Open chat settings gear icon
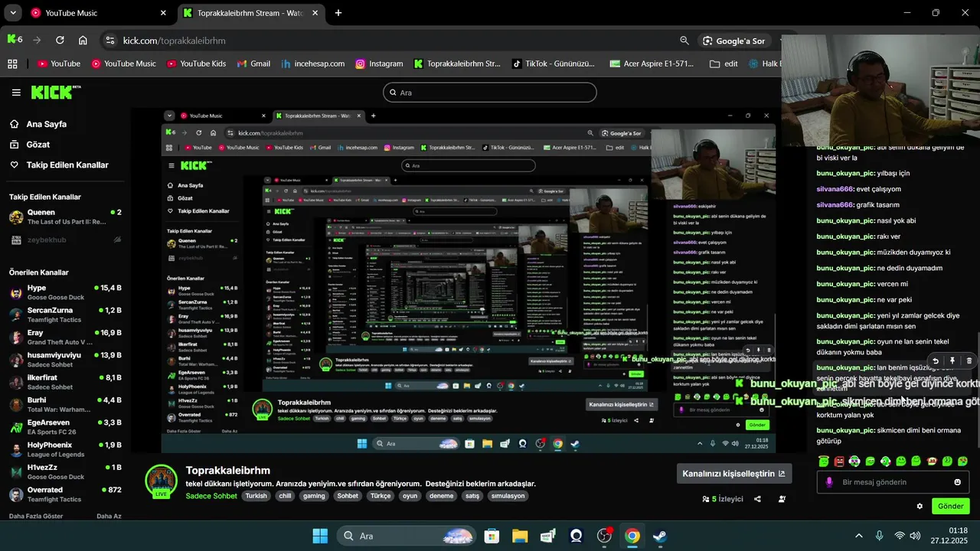 click(920, 506)
